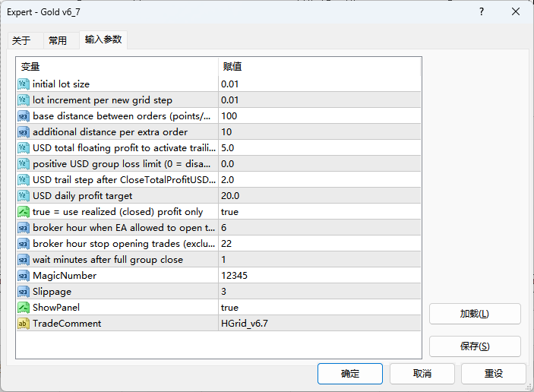Select the 输入参数 tab

(103, 40)
